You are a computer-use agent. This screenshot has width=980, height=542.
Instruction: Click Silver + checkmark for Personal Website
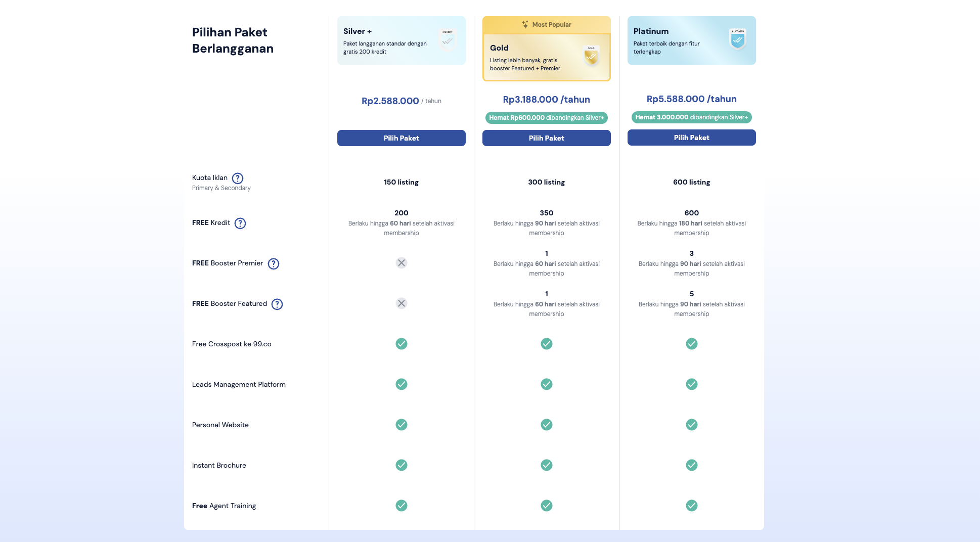point(402,425)
